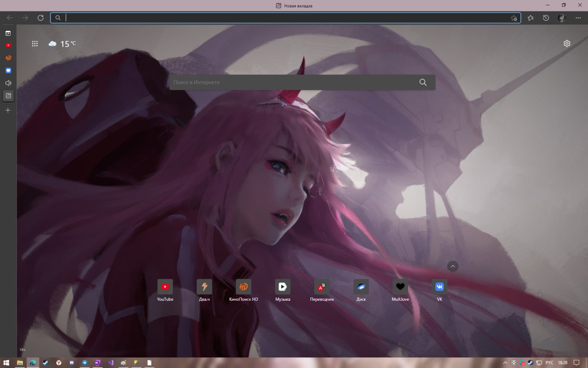588x368 pixels.
Task: Click the browser address bar
Action: coord(285,18)
